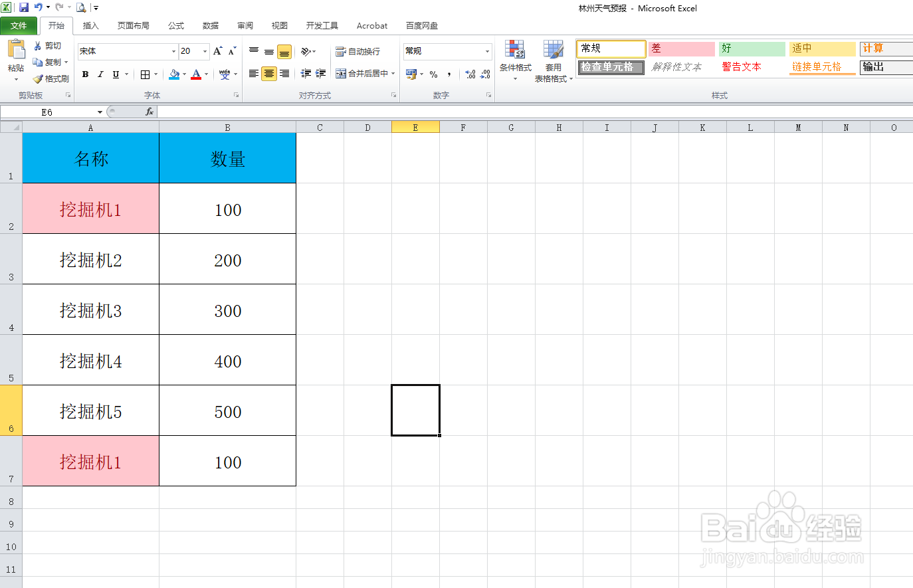Decrease the cell indent
The width and height of the screenshot is (913, 588).
pos(306,74)
